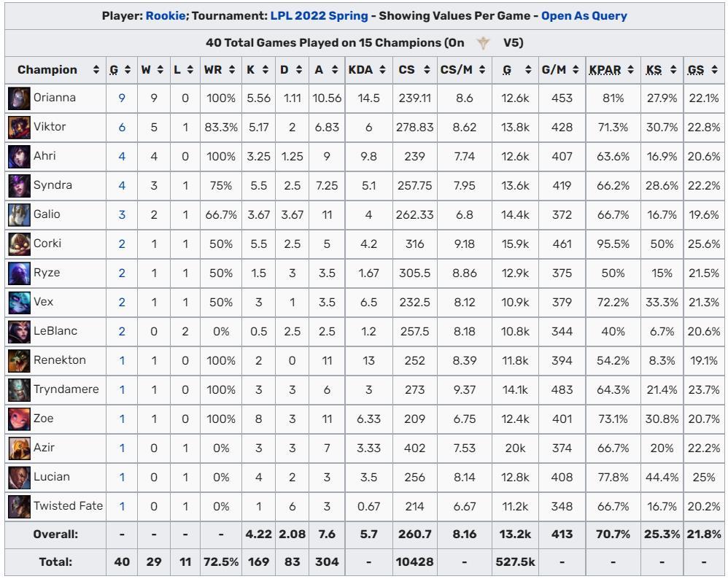The image size is (728, 579).
Task: Open Orianna's 9 games link
Action: 122,98
